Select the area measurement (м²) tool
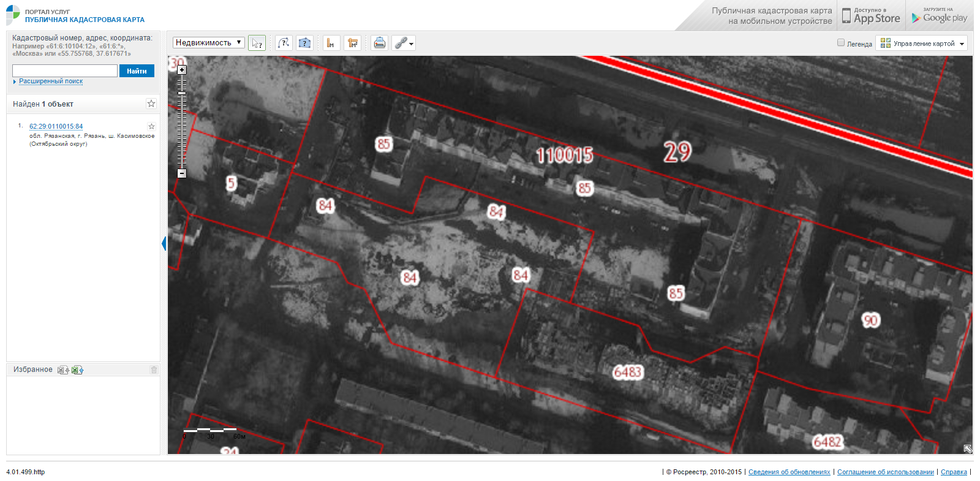 coord(352,43)
